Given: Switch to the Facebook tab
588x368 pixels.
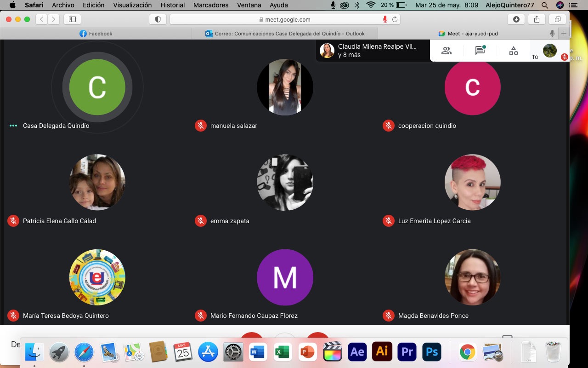Looking at the screenshot, I should (x=96, y=34).
